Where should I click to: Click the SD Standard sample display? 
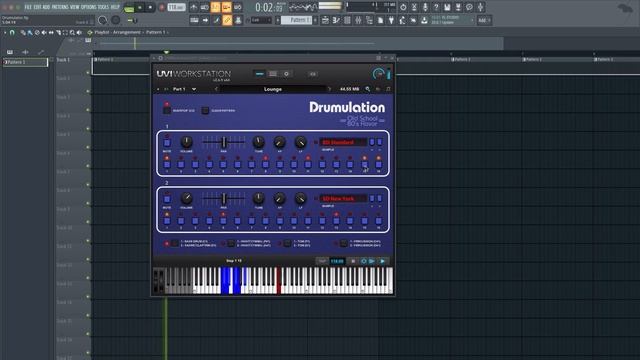342,142
